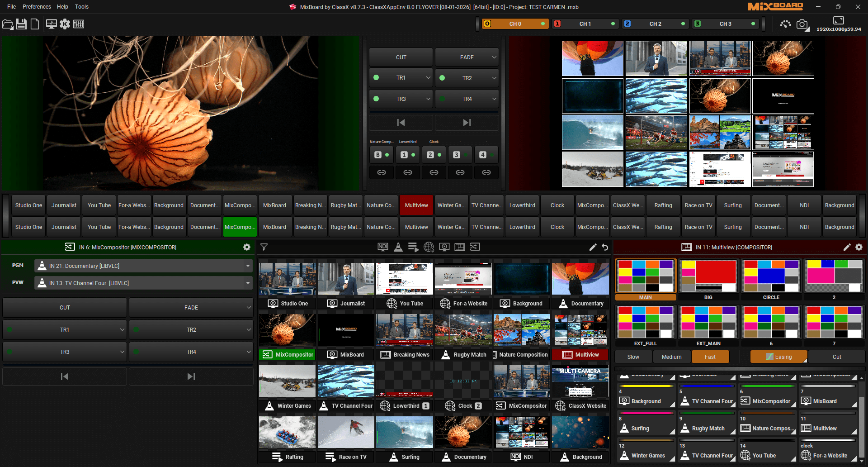Click the save project floppy disk icon
This screenshot has width=868, height=467.
point(21,24)
